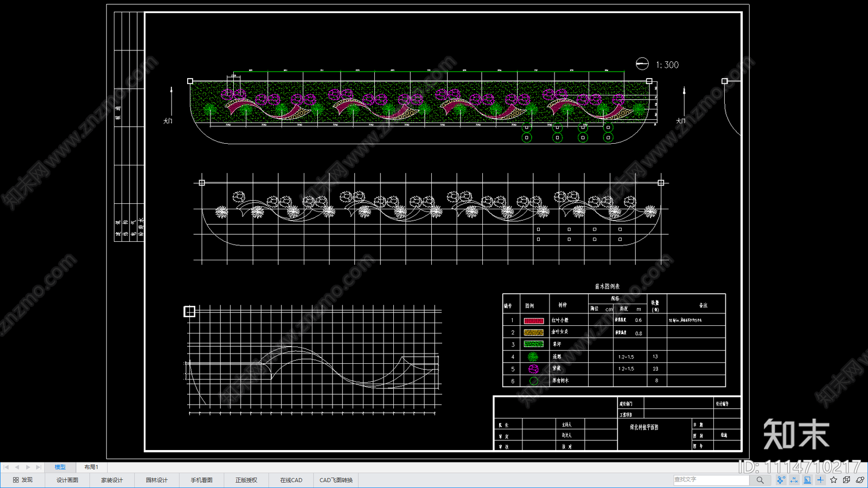Toggle the underlined angle status icon
This screenshot has width=868, height=488.
807,480
